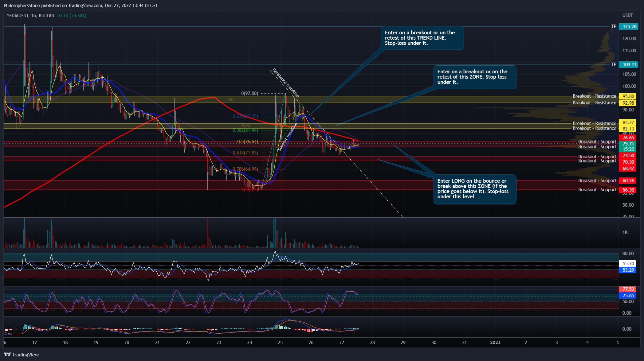This screenshot has width=644, height=361.
Task: Click the 76.65 red price tag
Action: point(628,138)
